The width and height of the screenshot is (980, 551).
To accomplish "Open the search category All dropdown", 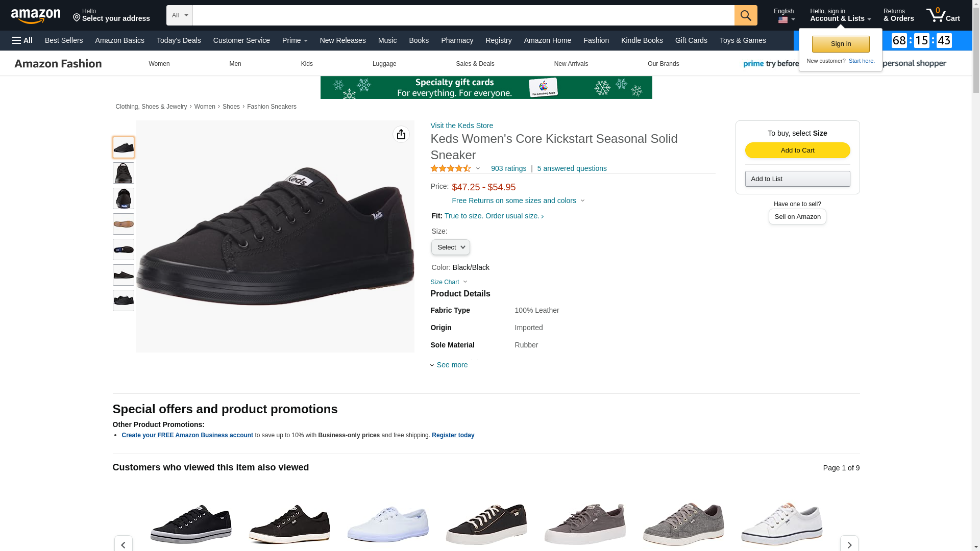I will point(180,15).
